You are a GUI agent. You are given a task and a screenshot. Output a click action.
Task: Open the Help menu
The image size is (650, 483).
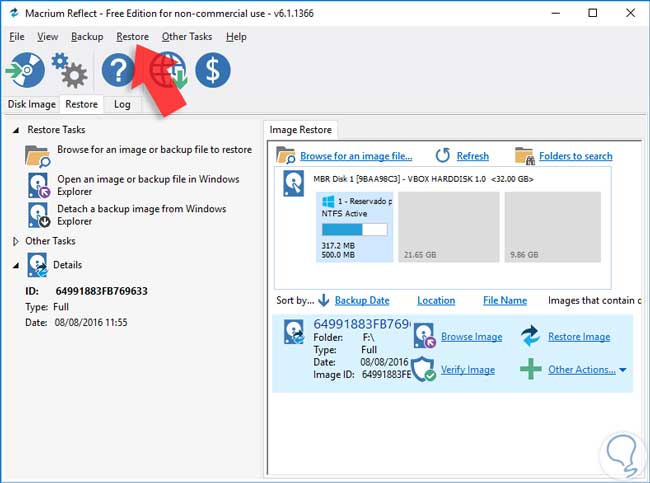click(x=236, y=37)
